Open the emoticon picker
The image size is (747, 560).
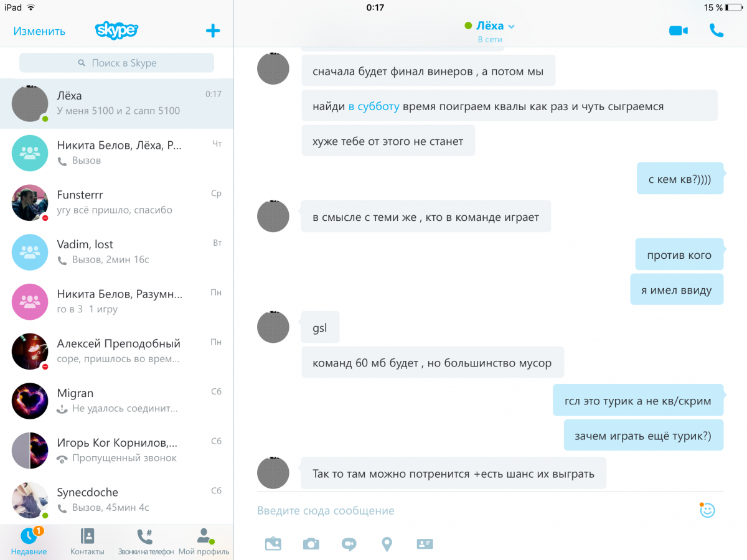[707, 510]
